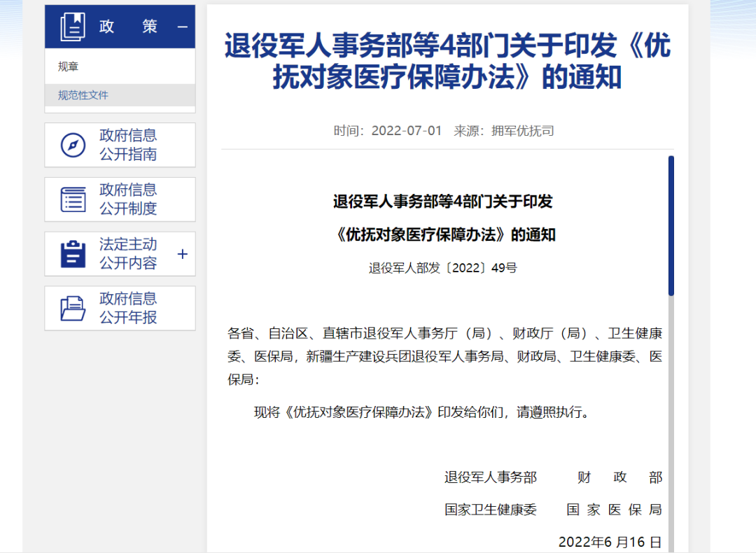Click the list icon for 政府信息公开制度

coord(73,199)
